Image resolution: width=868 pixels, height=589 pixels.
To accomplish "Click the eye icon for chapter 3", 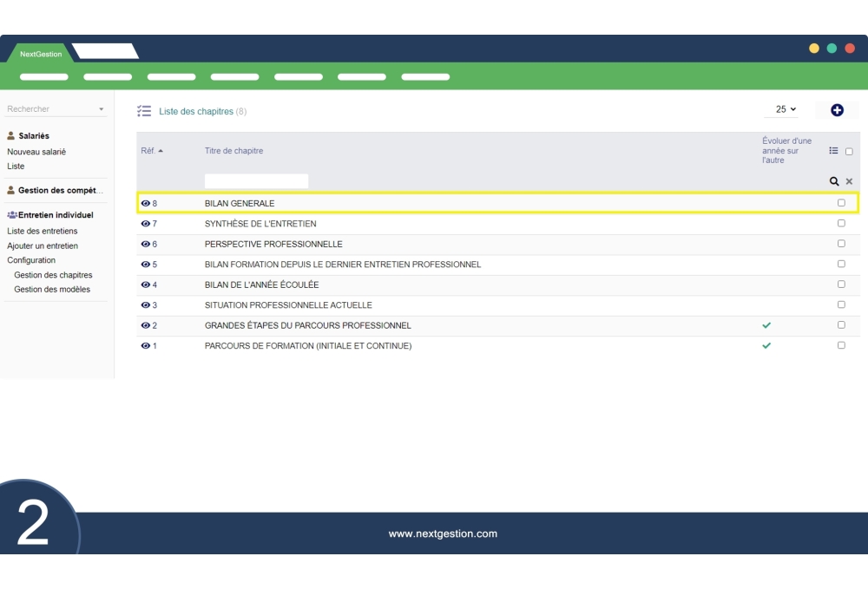I will coord(146,305).
